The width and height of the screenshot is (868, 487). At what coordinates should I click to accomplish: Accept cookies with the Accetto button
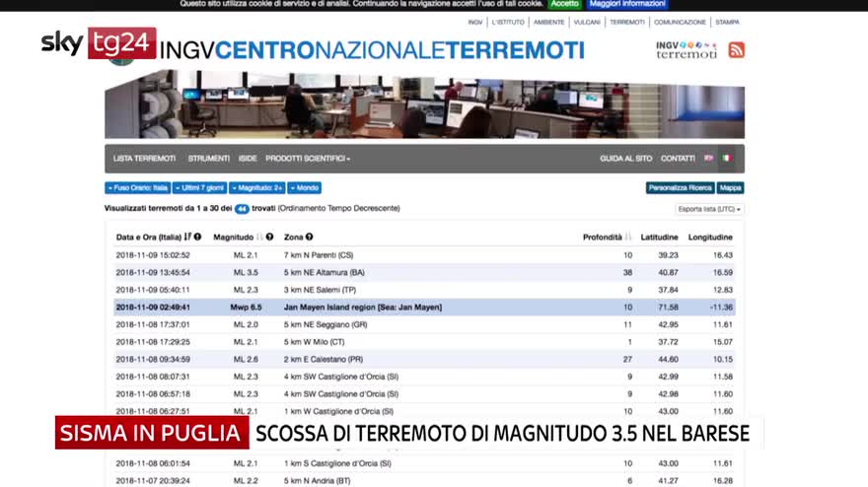(564, 4)
